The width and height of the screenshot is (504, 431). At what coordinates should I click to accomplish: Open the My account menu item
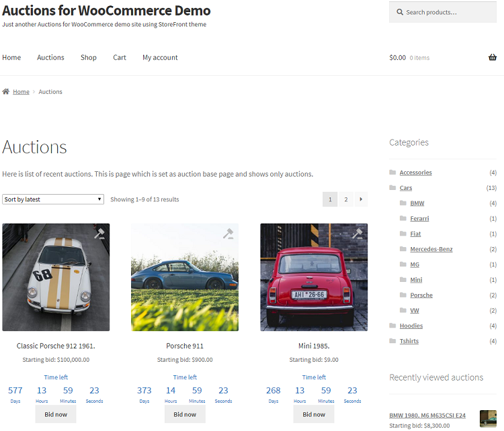tap(160, 58)
